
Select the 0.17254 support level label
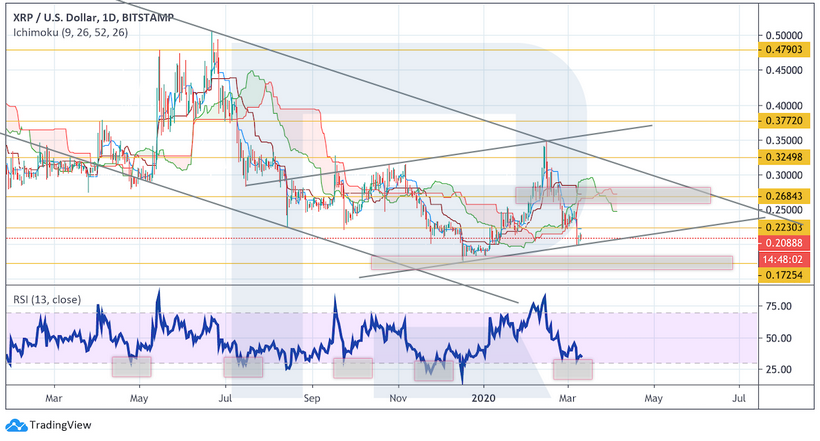[x=783, y=273]
